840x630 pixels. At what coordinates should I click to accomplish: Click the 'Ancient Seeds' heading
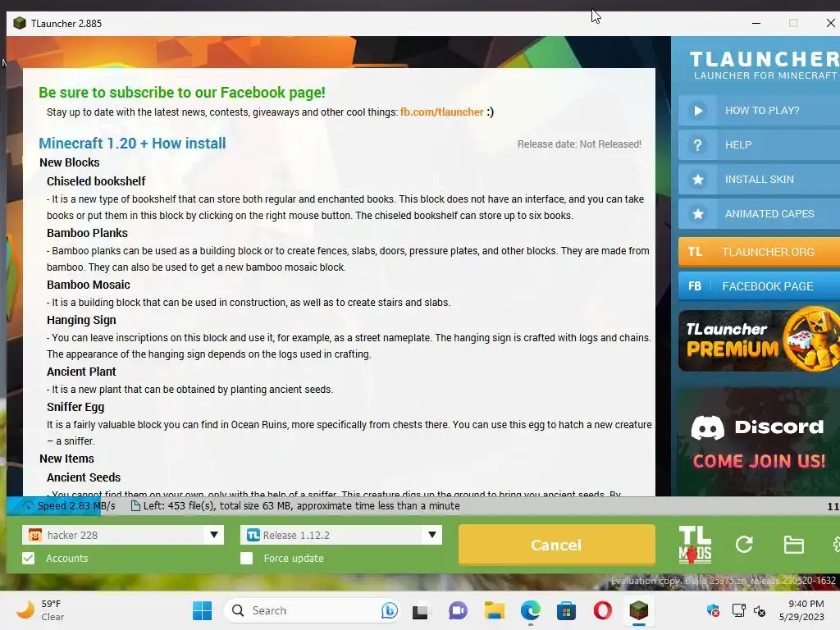point(84,477)
